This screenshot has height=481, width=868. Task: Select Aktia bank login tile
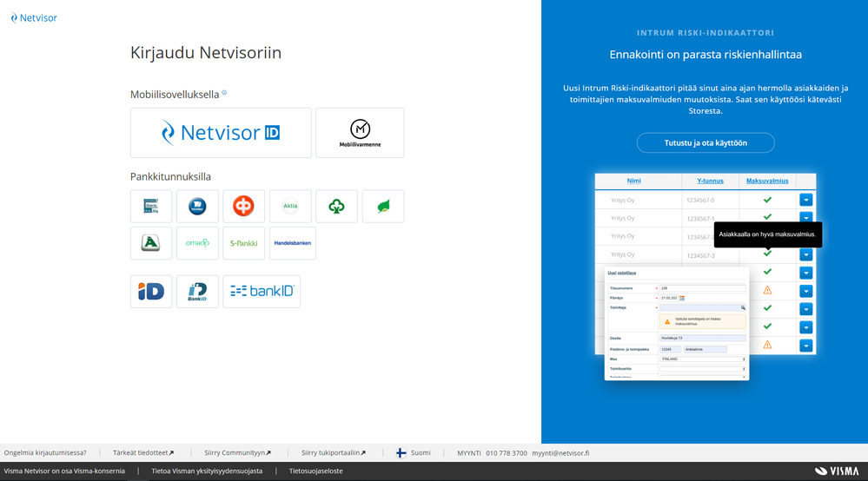click(290, 207)
